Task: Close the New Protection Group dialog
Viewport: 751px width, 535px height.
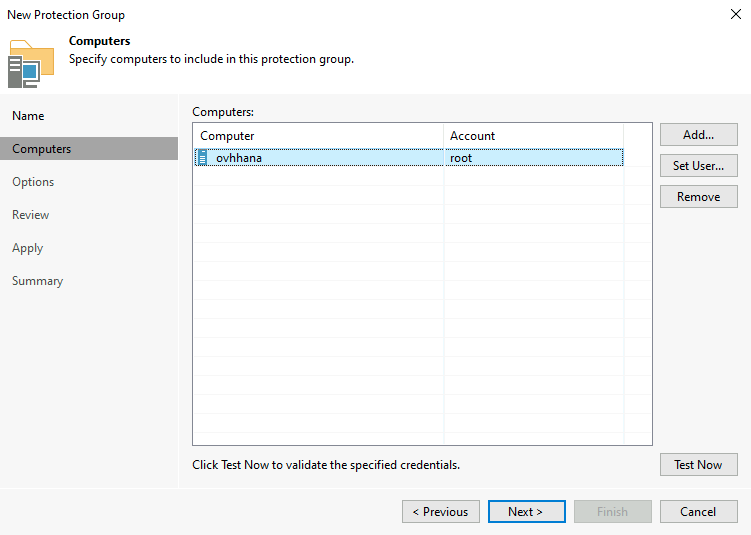Action: (x=735, y=15)
